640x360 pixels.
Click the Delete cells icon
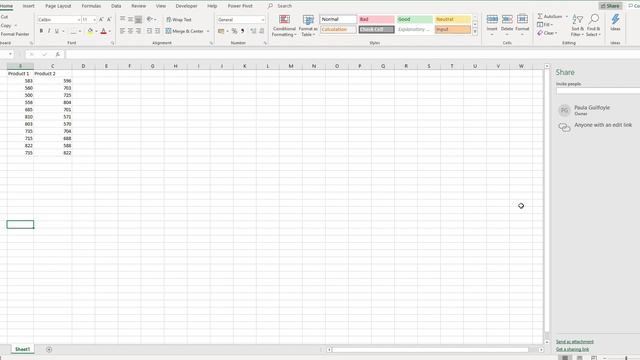[507, 19]
